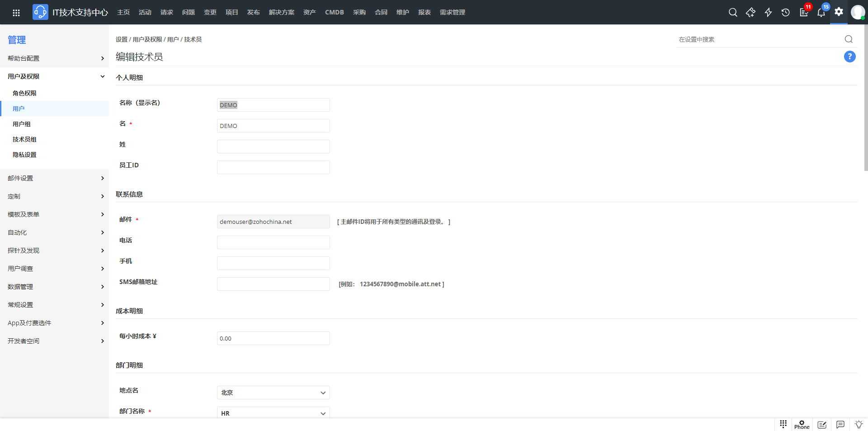Click the 每小时成本 input field
868x431 pixels.
274,338
